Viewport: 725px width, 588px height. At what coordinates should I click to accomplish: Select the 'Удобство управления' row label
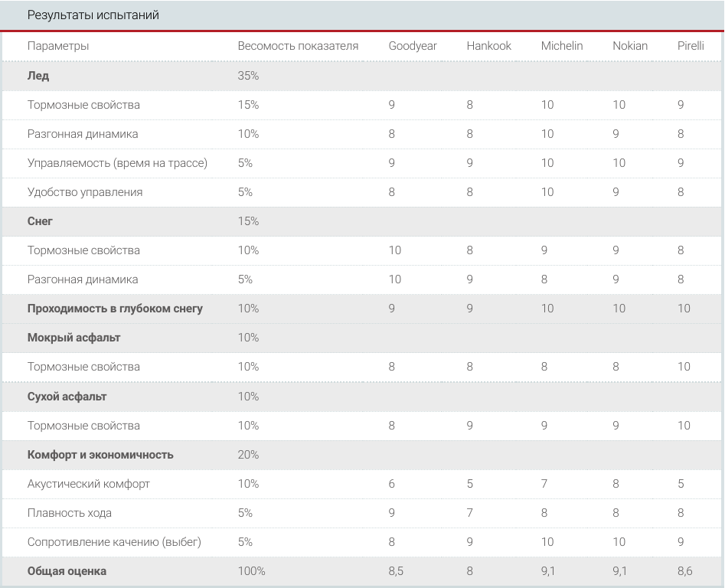pyautogui.click(x=85, y=192)
